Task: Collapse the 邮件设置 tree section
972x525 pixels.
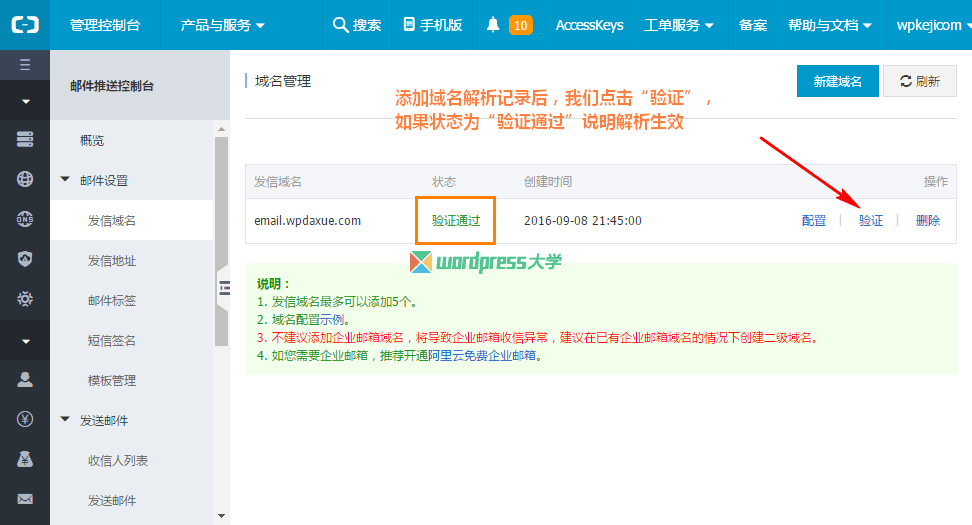Action: pyautogui.click(x=66, y=180)
